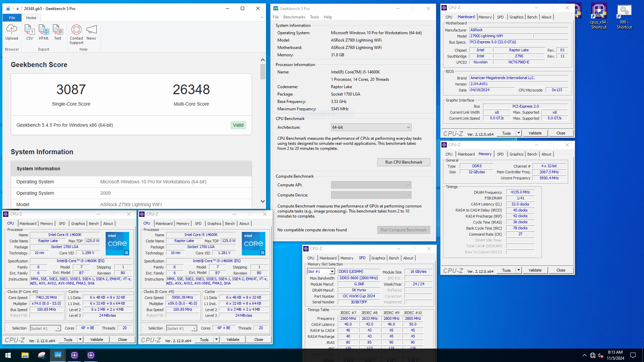Viewport: 644px width, 362px height.
Task: Click CPU-Z title icon in P-Core window
Action: (x=6, y=214)
